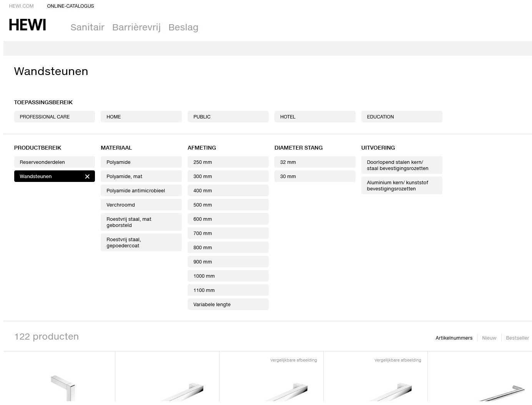Click the HEWI logo

pos(27,25)
